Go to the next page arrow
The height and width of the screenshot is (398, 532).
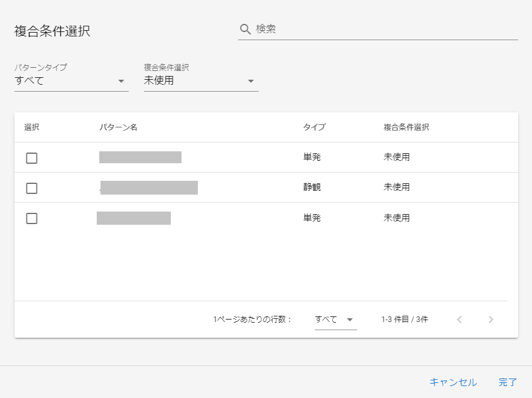pos(491,320)
